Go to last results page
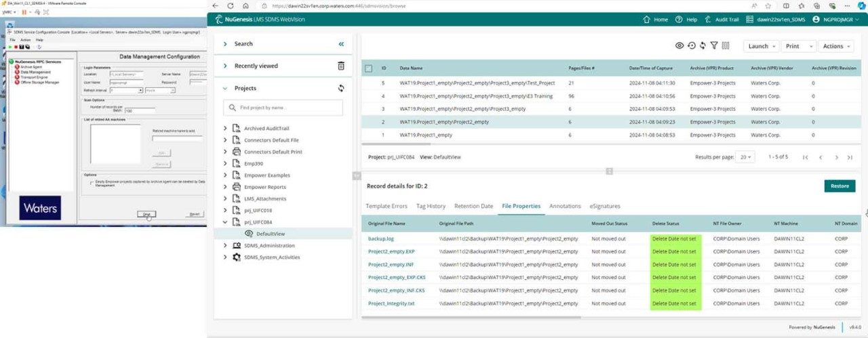This screenshot has width=868, height=338. 850,157
